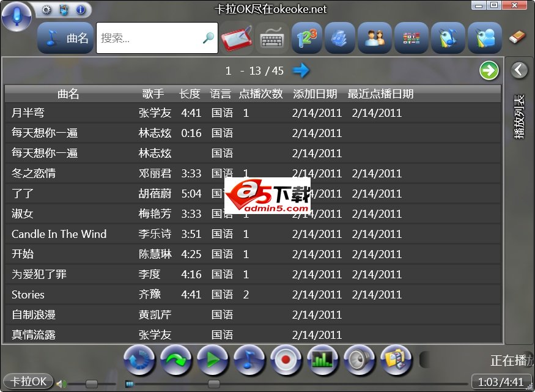The width and height of the screenshot is (535, 392).
Task: Open settings gear icon
Action: tap(46, 10)
